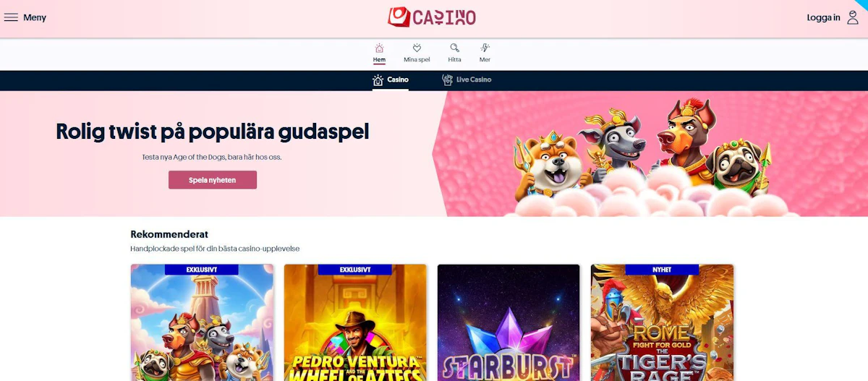Click the Rekommenderat section heading
868x381 pixels.
[x=169, y=234]
